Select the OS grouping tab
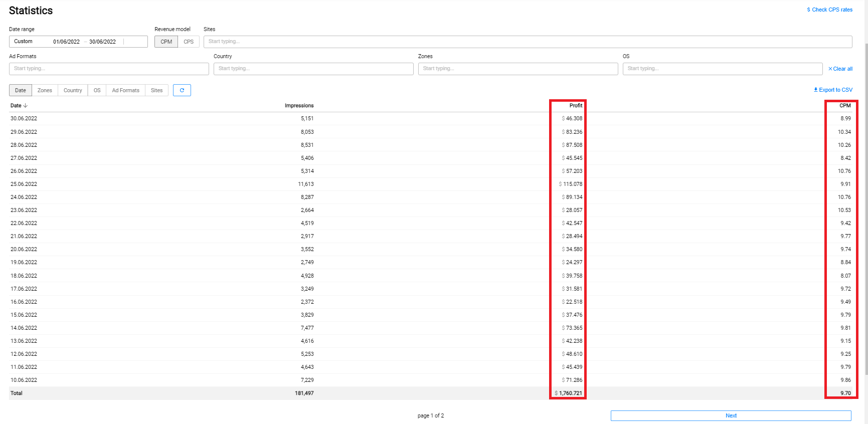The image size is (868, 424). 97,90
